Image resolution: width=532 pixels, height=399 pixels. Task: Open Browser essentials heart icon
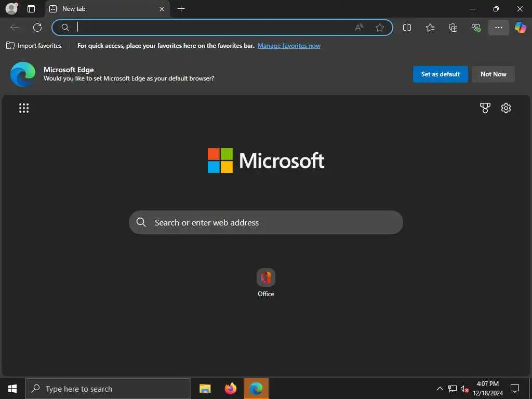pyautogui.click(x=476, y=28)
